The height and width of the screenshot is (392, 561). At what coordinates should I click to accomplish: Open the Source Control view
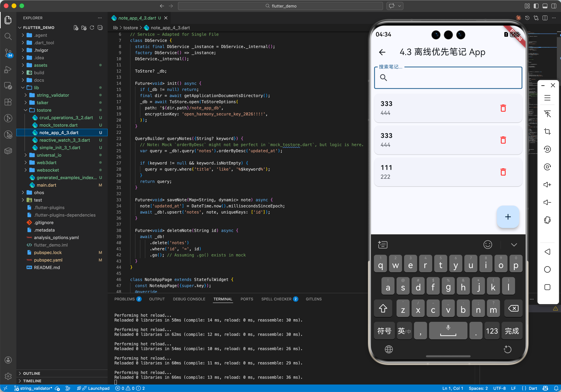pos(8,52)
